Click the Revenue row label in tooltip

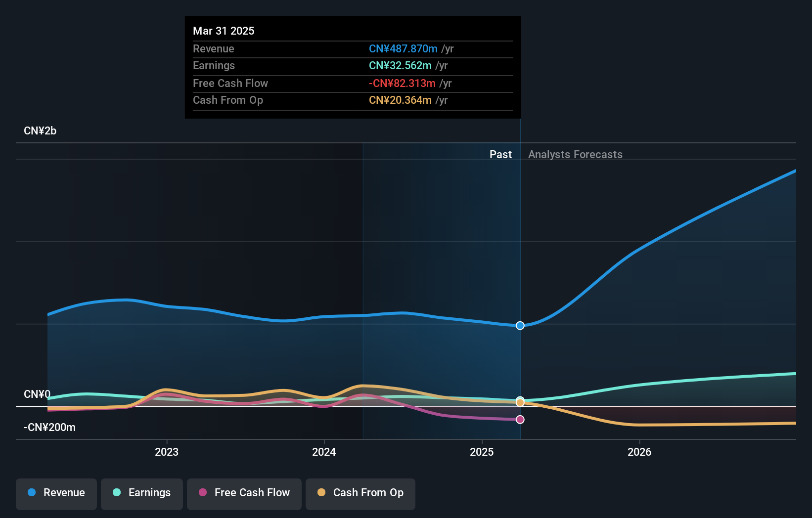[214, 49]
